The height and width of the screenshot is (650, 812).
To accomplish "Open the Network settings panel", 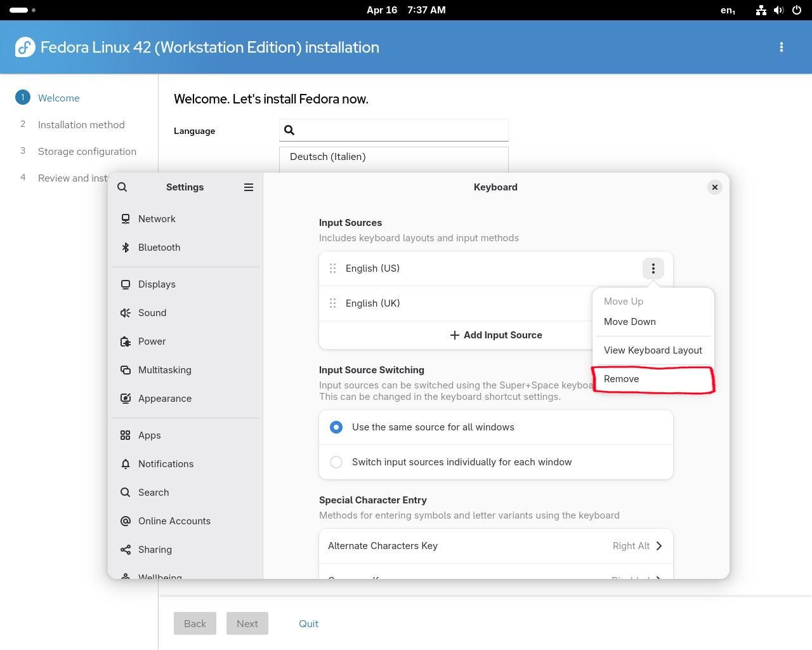I will point(185,219).
